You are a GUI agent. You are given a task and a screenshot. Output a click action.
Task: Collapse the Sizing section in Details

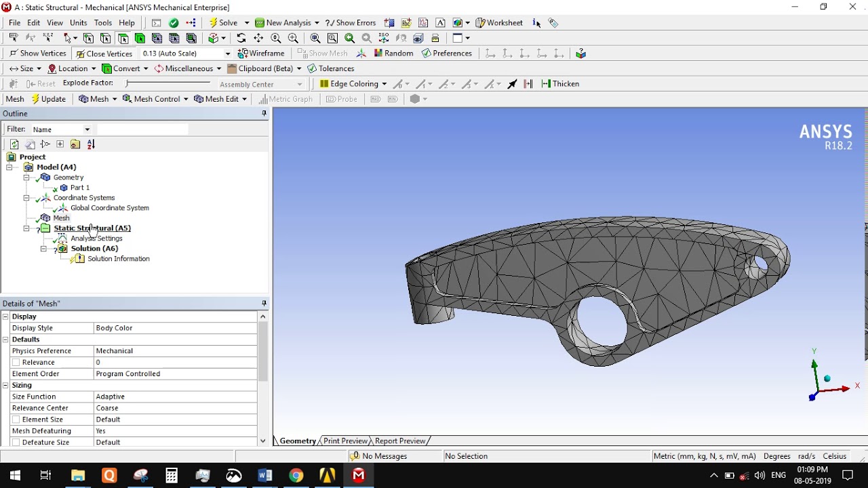pos(5,385)
